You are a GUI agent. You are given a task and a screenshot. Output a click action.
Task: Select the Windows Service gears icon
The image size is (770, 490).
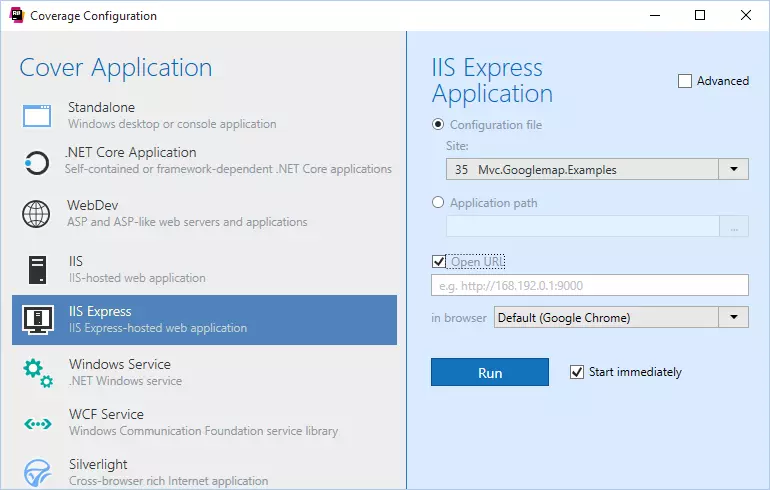click(x=37, y=372)
